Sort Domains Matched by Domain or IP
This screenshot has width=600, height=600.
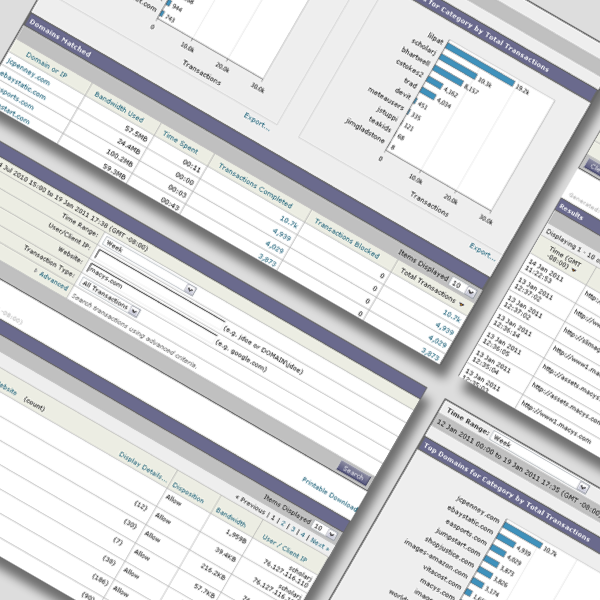46,65
